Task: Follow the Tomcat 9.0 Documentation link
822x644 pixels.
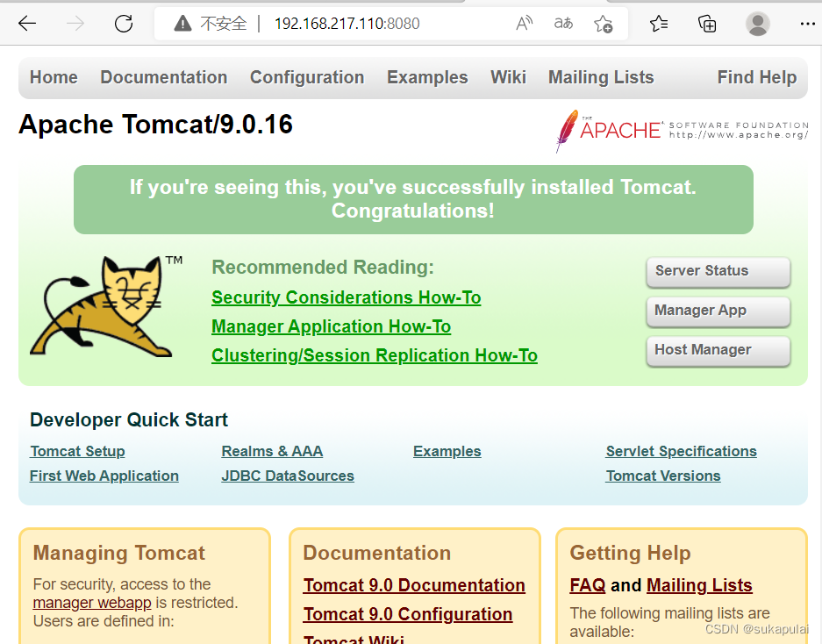Action: click(x=414, y=585)
